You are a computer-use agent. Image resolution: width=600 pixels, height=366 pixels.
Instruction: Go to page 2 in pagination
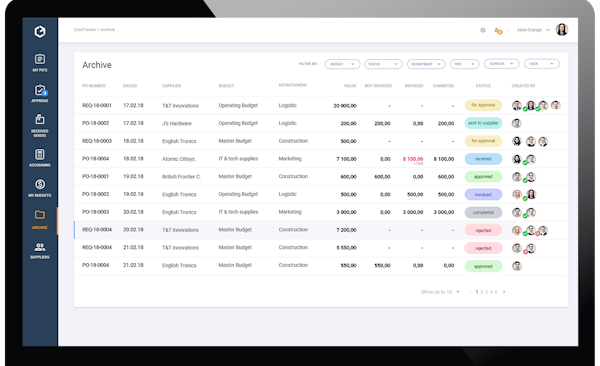(x=482, y=292)
